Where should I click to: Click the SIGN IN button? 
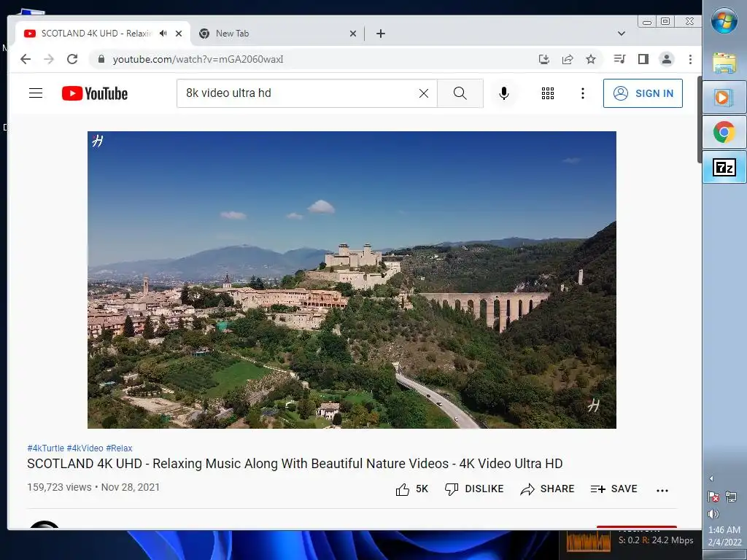(643, 93)
